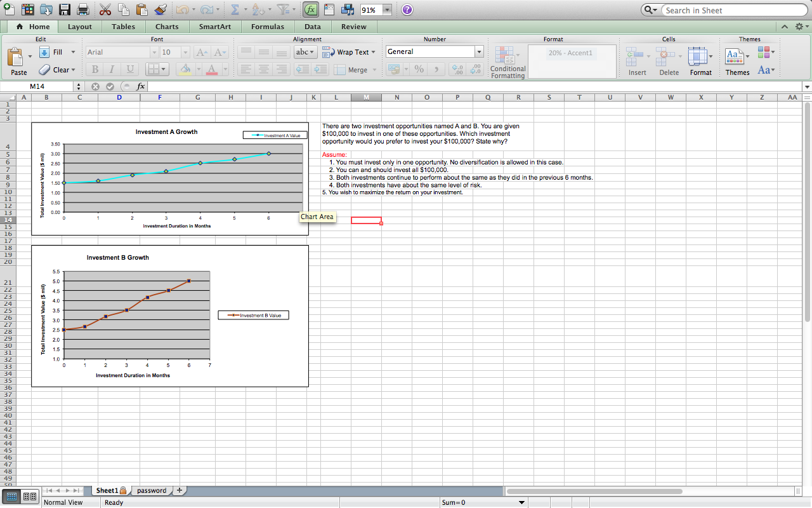Screen dimensions: 812x508
Task: Click the Sort A-Z icon
Action: (258, 10)
